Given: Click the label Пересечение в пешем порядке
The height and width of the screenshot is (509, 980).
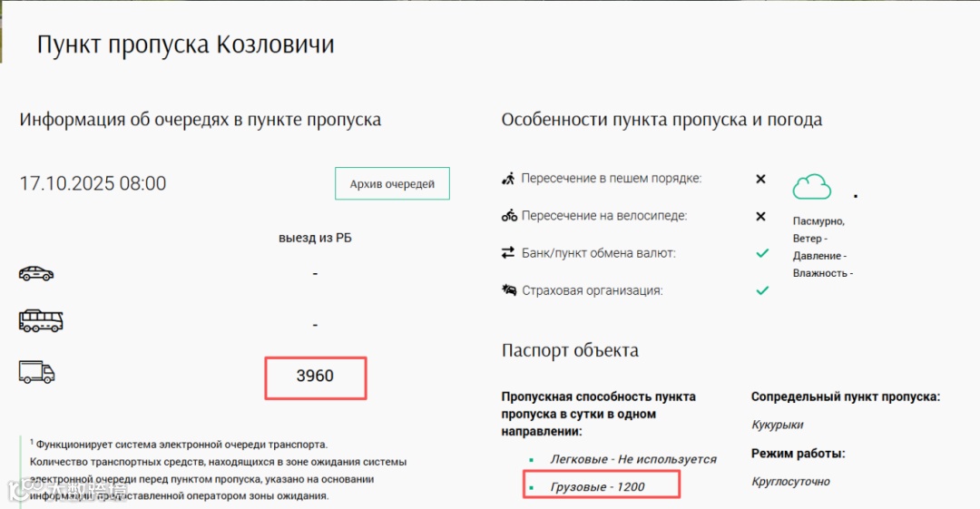Looking at the screenshot, I should (x=612, y=178).
